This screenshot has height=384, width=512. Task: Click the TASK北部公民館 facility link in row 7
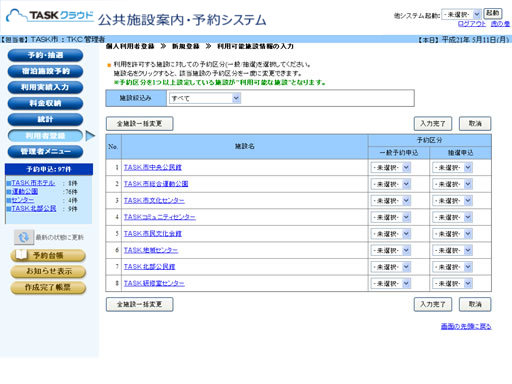click(x=149, y=267)
